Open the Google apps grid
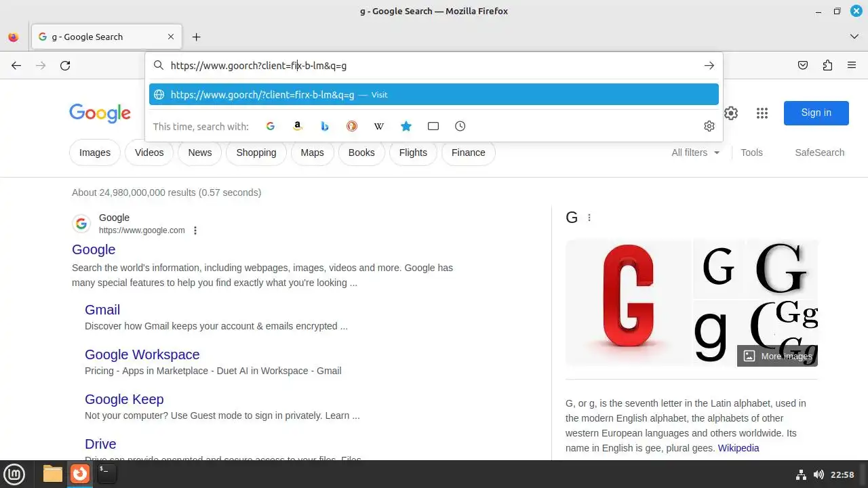This screenshot has height=488, width=868. (762, 113)
